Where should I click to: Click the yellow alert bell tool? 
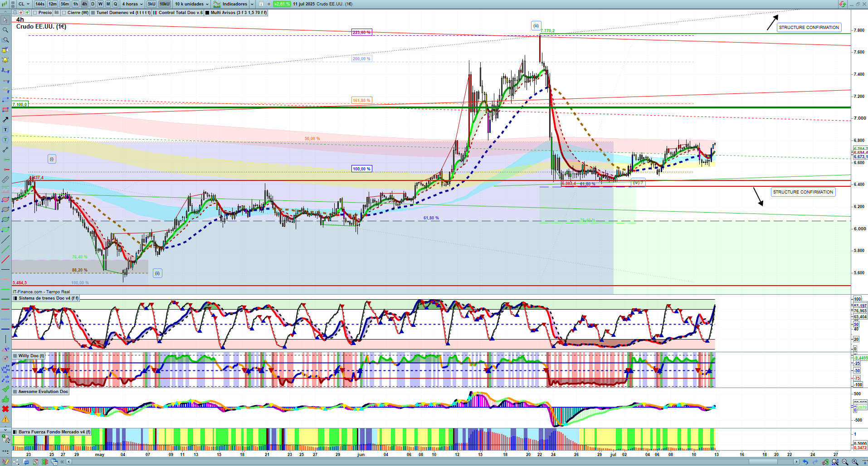pos(5,60)
